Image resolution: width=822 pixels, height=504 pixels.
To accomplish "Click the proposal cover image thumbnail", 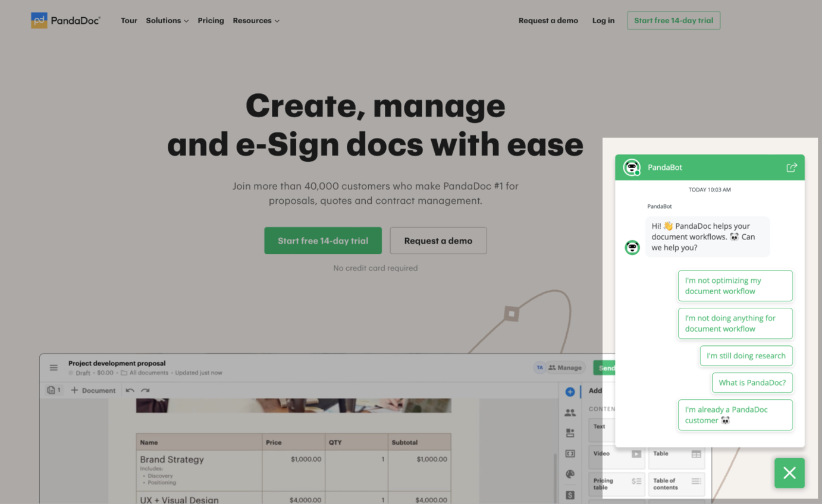I will pyautogui.click(x=293, y=406).
